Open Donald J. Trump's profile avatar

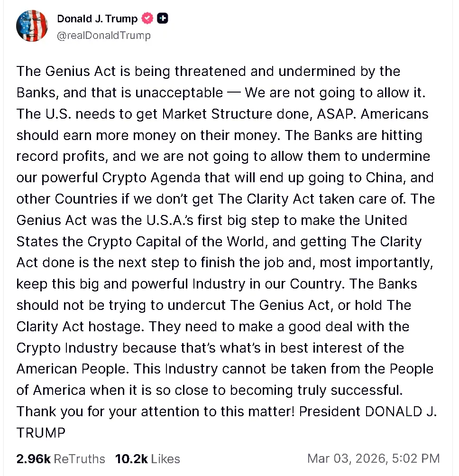pos(32,26)
